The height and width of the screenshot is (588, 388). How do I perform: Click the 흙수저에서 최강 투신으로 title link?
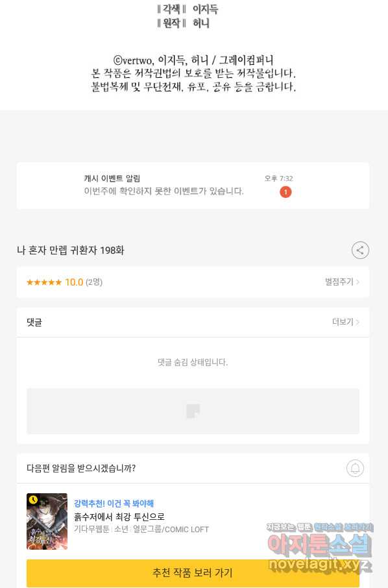coord(119,517)
